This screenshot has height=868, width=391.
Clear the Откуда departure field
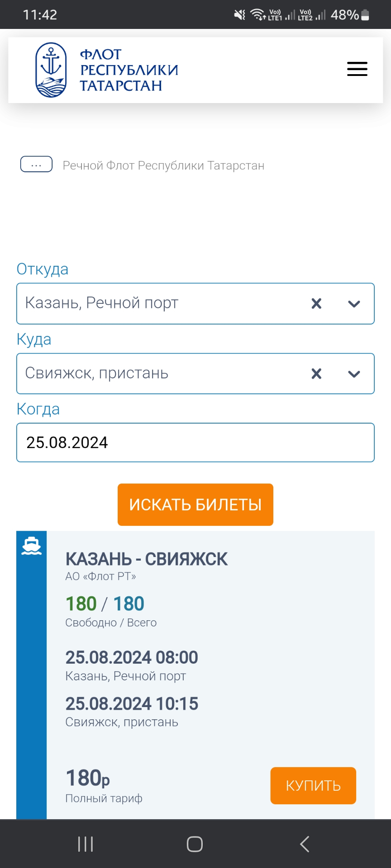pyautogui.click(x=316, y=303)
